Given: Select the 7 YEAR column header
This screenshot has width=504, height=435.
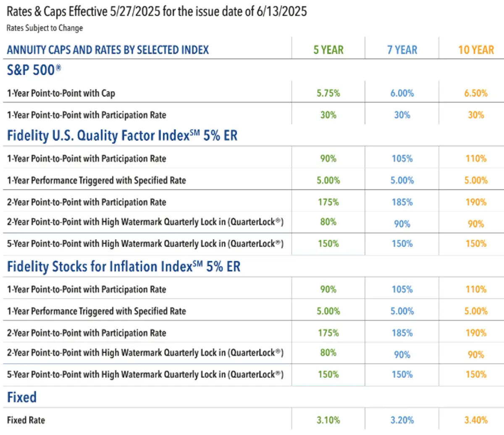Looking at the screenshot, I should click(x=402, y=50).
